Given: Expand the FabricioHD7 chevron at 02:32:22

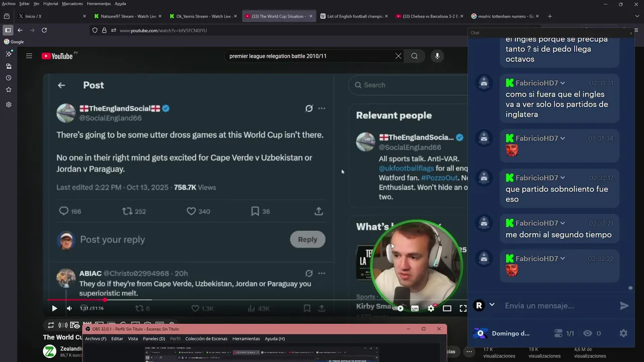Looking at the screenshot, I should (562, 258).
